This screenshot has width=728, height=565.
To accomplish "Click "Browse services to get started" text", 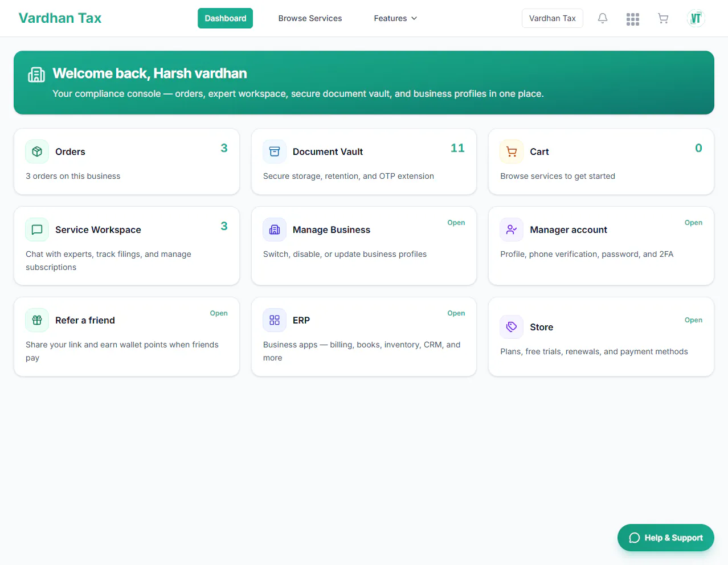I will (x=558, y=176).
